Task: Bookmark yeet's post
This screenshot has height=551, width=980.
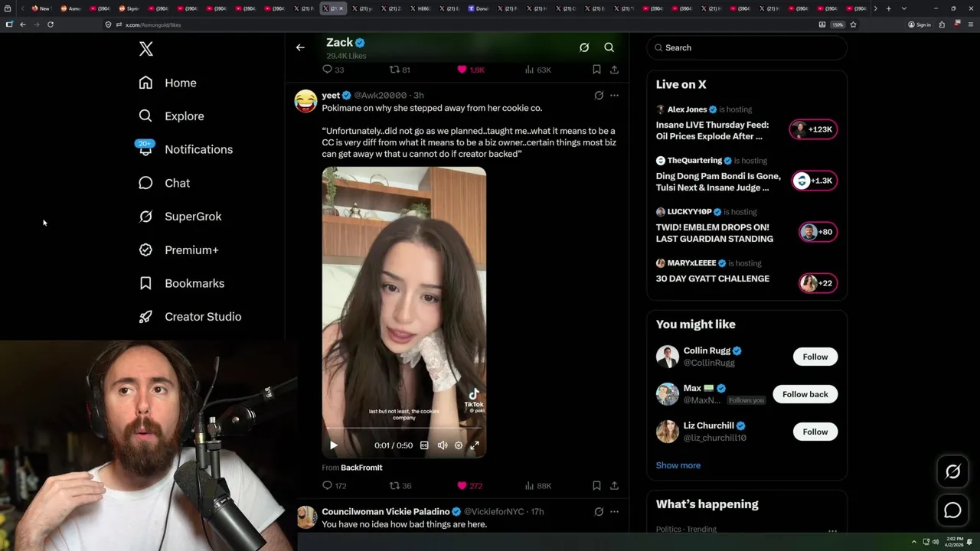Action: click(x=596, y=486)
